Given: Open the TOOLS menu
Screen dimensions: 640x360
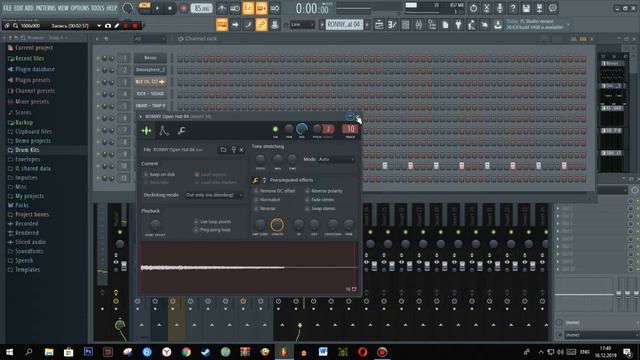Looking at the screenshot, I should coord(98,8).
